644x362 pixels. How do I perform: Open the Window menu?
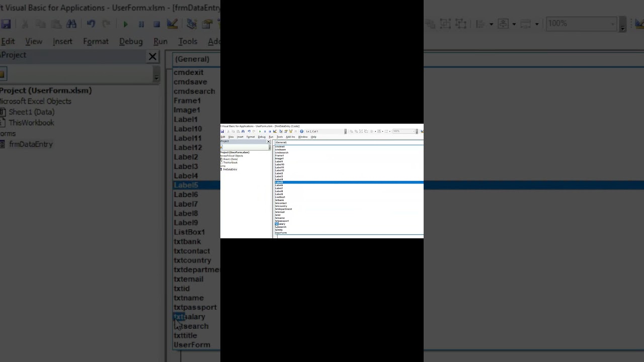303,137
